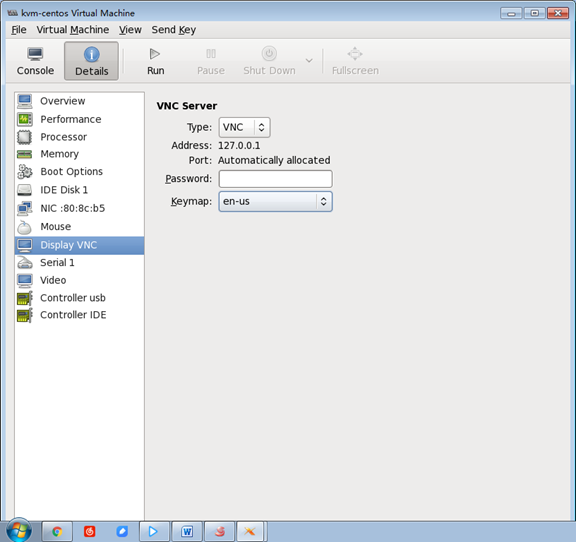Run the virtual machine
576x542 pixels.
155,61
